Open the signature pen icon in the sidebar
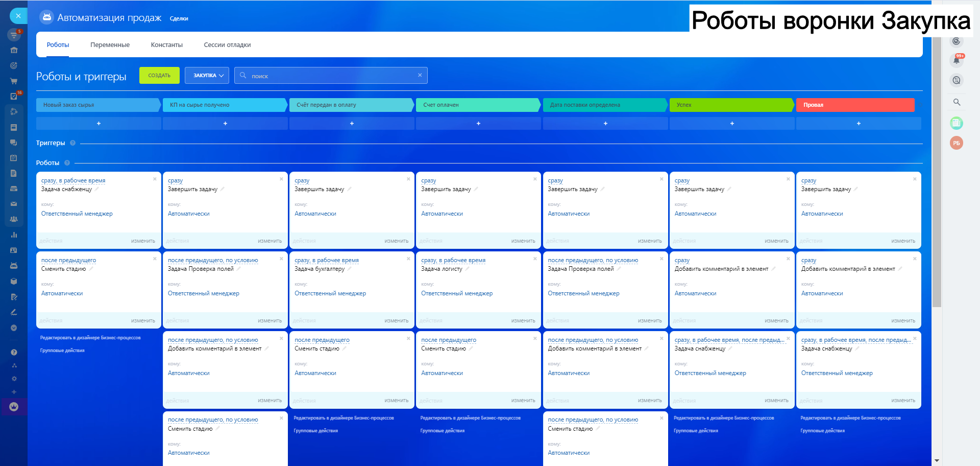 tap(14, 312)
